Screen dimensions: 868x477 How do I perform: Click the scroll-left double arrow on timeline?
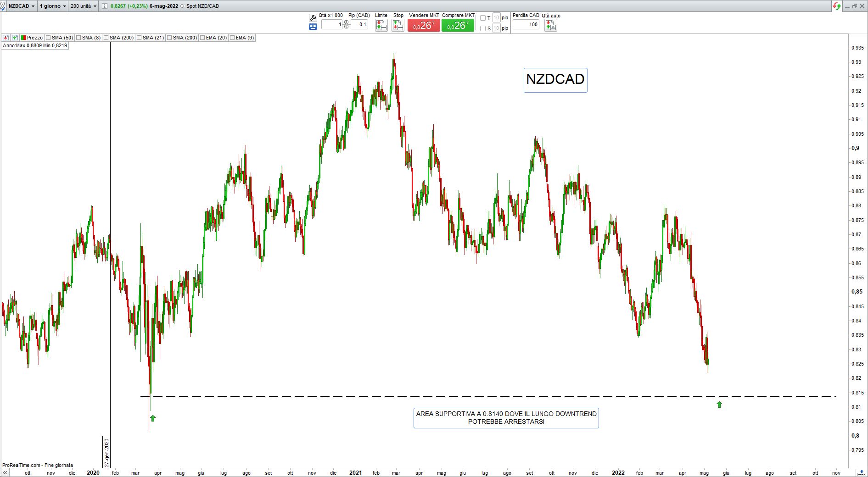click(6, 472)
